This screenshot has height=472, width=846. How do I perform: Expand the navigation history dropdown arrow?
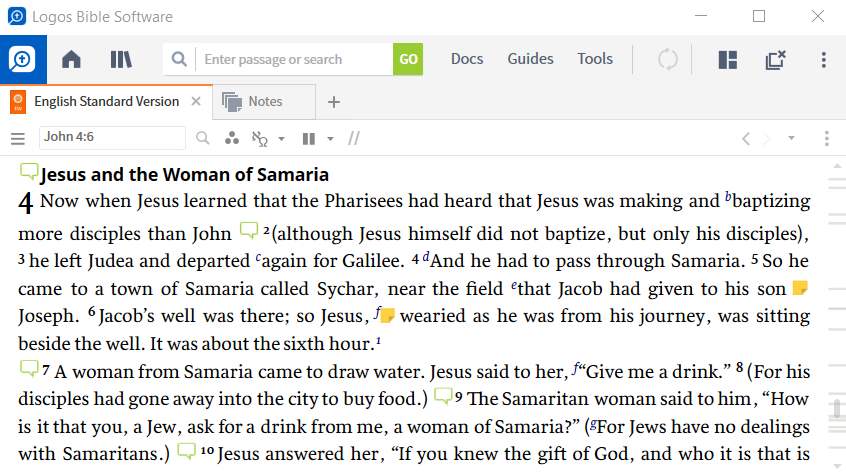coord(791,138)
